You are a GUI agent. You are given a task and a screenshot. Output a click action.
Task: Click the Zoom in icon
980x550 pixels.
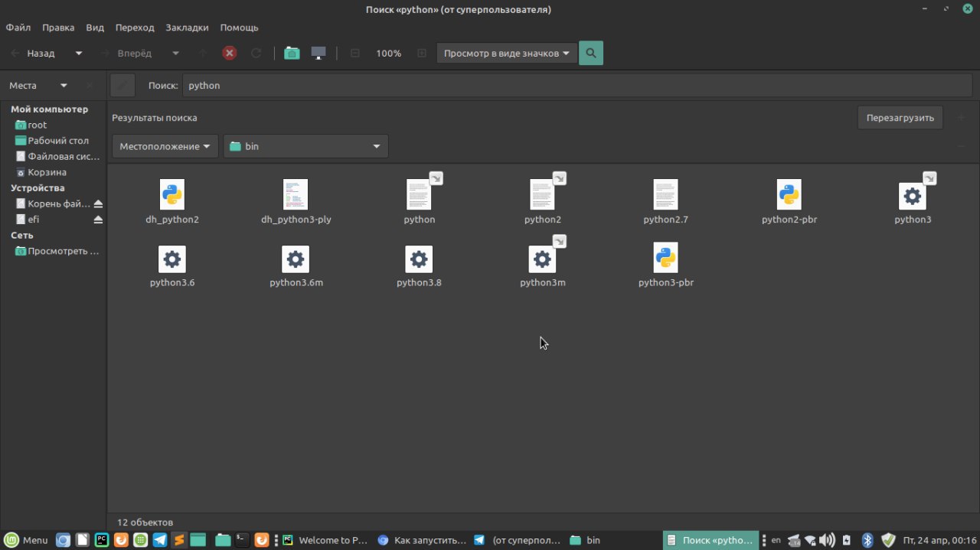(x=422, y=54)
